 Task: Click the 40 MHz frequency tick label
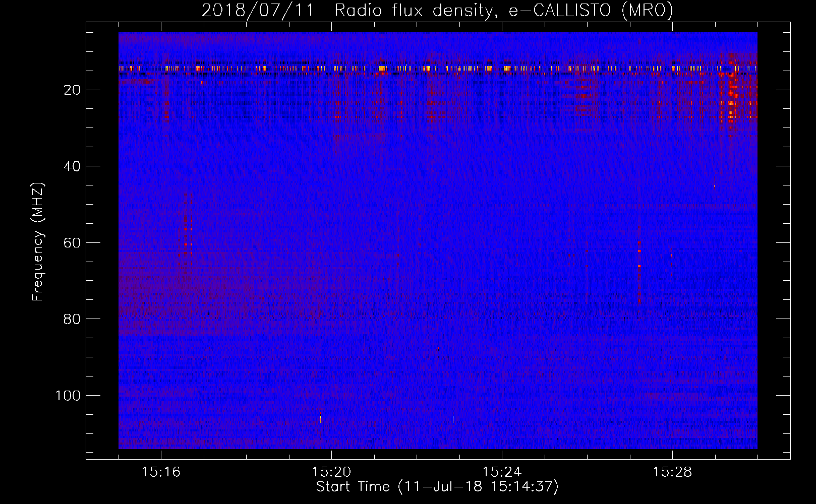coord(72,166)
